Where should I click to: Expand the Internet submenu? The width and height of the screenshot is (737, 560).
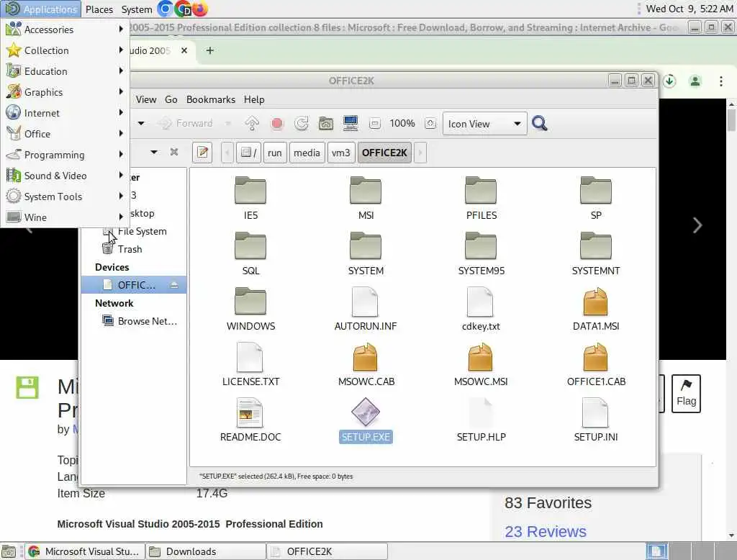(65, 113)
